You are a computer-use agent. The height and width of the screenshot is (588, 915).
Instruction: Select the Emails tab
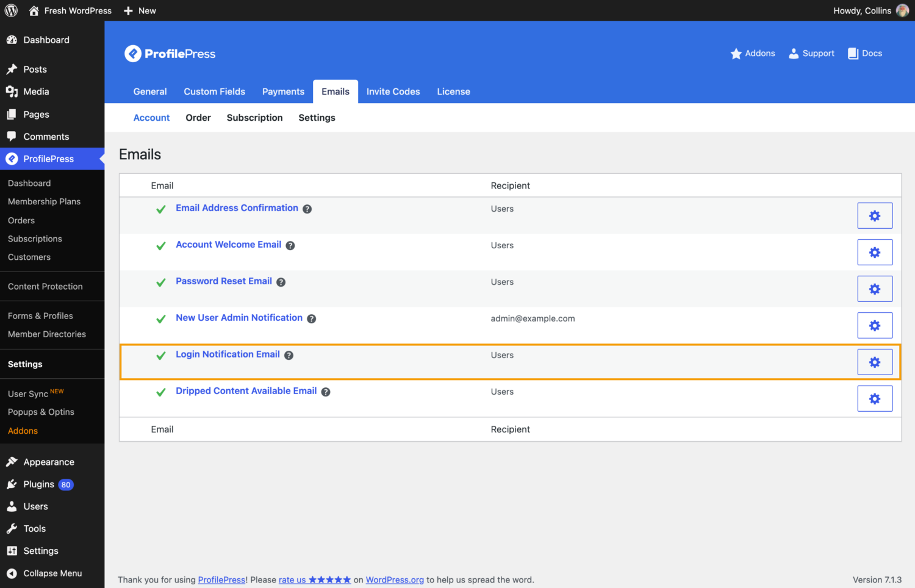335,91
